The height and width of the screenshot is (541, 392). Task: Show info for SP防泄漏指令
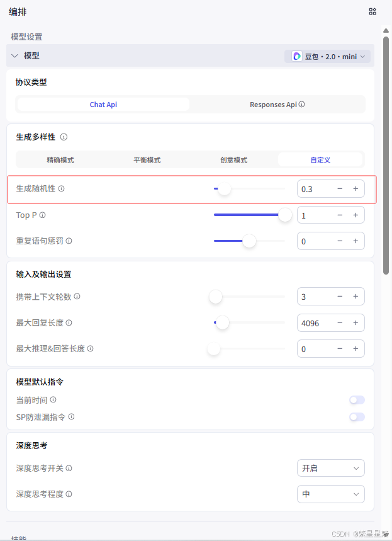pos(71,417)
